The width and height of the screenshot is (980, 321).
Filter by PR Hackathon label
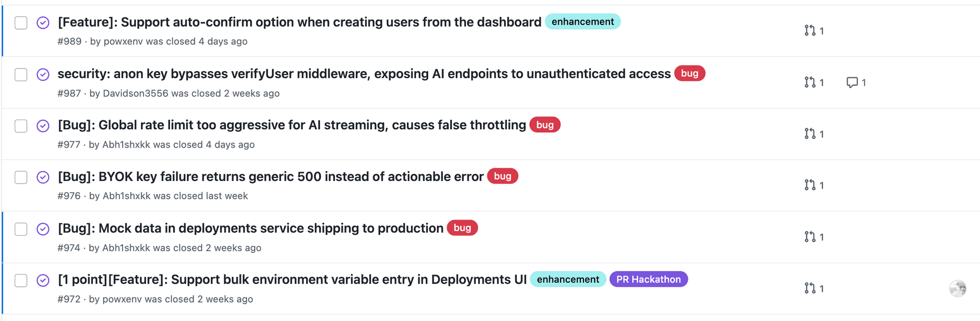[x=648, y=280]
